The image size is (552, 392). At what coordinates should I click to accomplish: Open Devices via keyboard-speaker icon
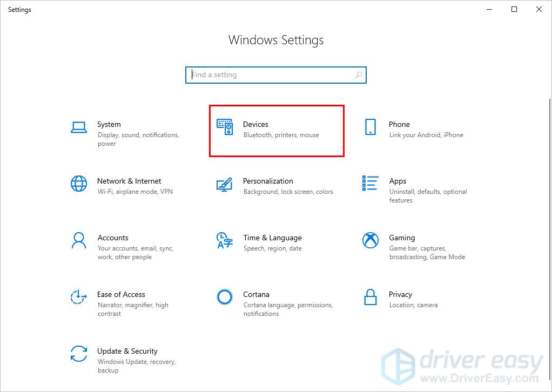point(225,127)
